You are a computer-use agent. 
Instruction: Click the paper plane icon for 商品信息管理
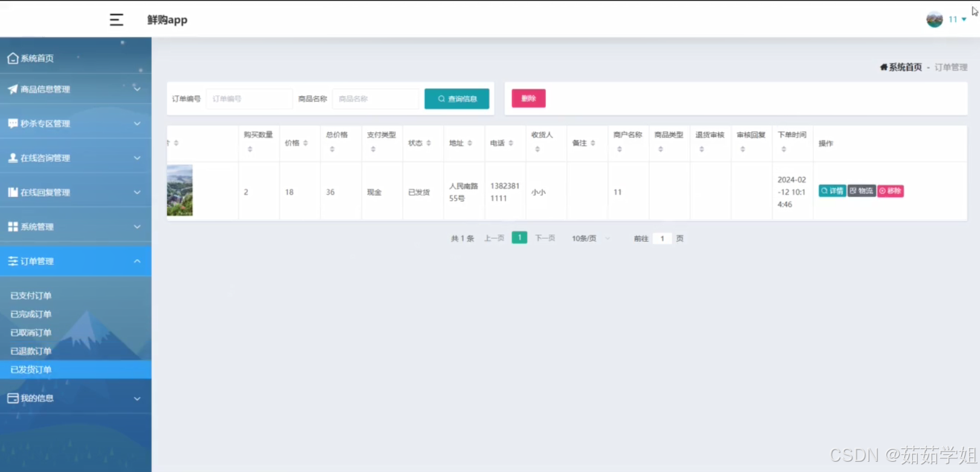click(x=13, y=89)
